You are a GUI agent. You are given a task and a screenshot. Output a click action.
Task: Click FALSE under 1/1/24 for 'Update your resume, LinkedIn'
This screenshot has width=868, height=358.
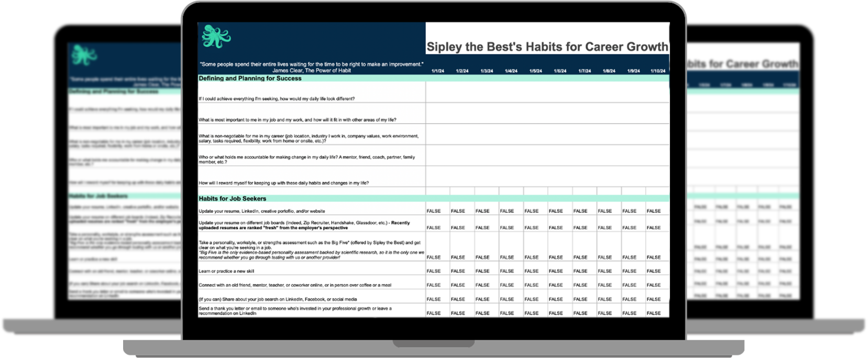[433, 211]
